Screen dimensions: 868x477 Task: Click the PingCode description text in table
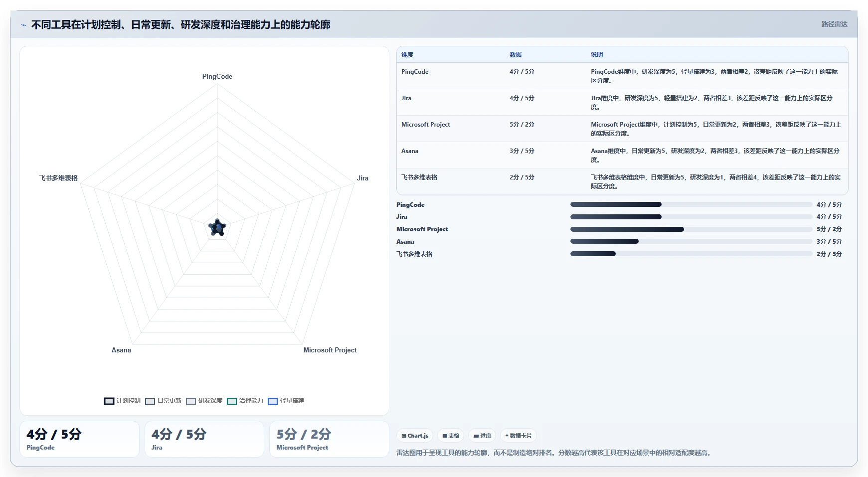(714, 76)
